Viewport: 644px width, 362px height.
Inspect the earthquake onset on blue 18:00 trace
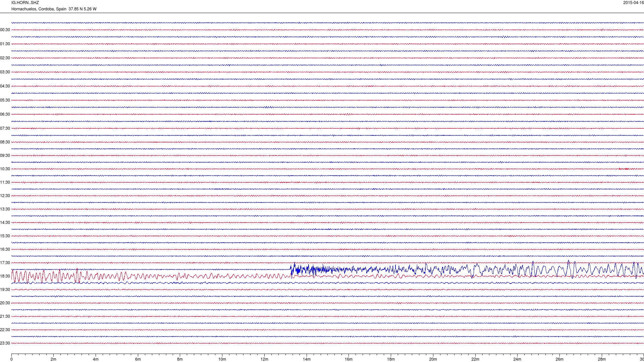click(x=292, y=269)
